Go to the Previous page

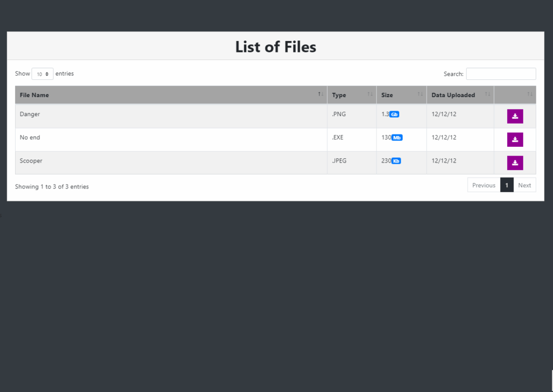[x=483, y=185]
